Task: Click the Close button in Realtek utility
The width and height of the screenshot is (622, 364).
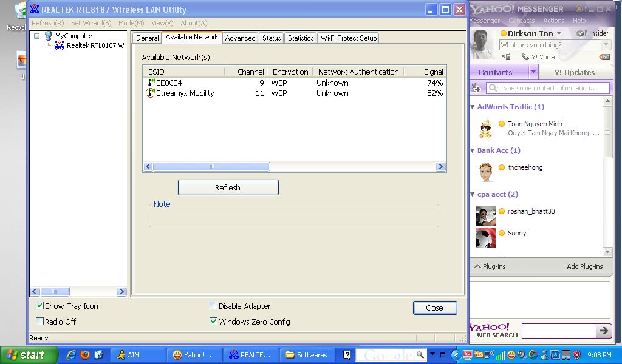Action: 435,308
